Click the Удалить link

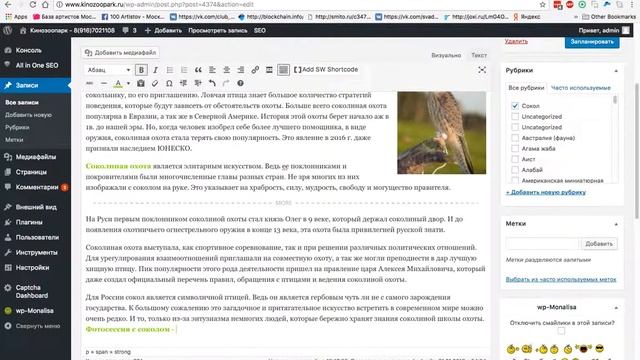point(516,41)
